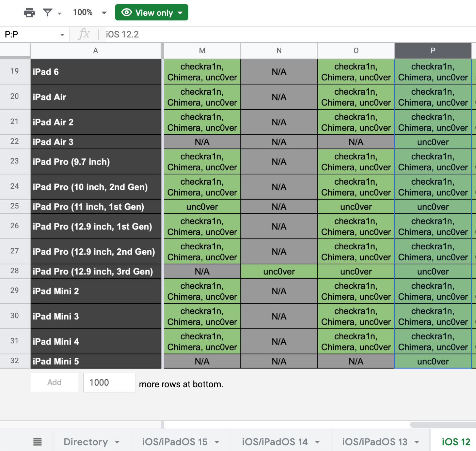476x451 pixels.
Task: Click unc0ver cell in column N row 28
Action: tap(279, 271)
